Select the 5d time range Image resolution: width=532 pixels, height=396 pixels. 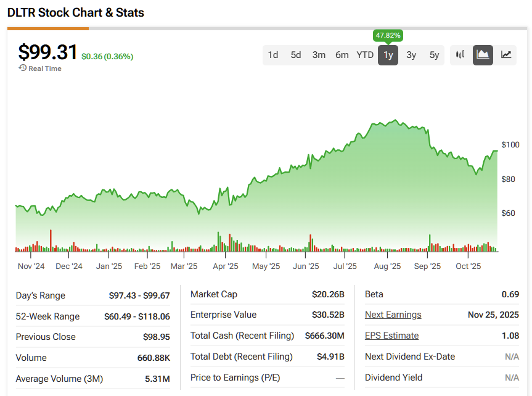pos(296,55)
